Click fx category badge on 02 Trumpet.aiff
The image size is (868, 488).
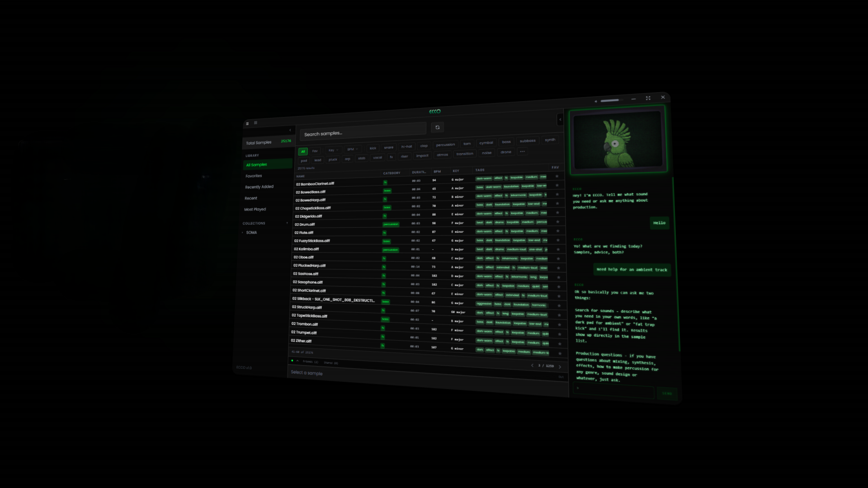tap(383, 337)
